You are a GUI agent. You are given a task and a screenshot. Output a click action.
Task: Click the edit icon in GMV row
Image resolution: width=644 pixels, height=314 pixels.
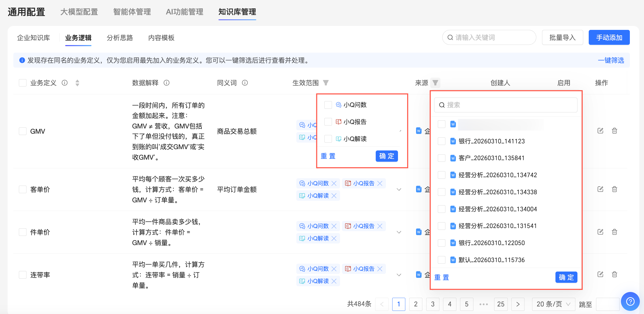click(600, 131)
